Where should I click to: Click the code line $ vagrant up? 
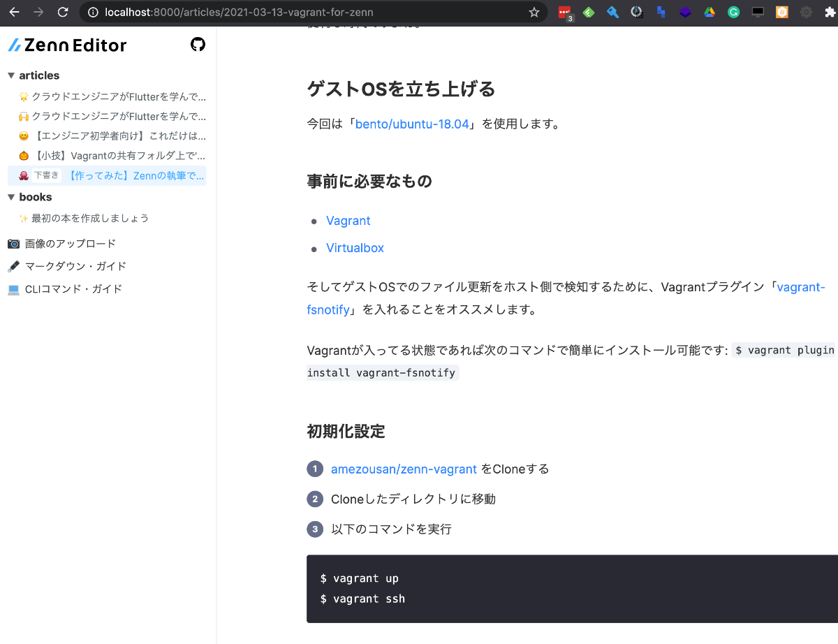pyautogui.click(x=360, y=578)
